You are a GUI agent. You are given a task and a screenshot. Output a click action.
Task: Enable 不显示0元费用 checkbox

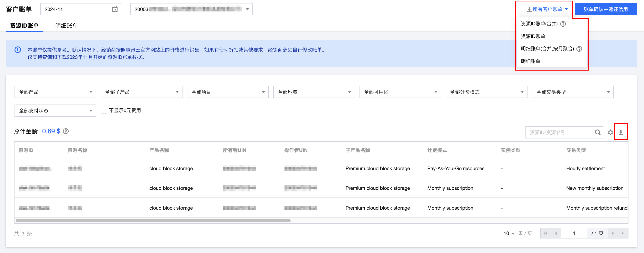coord(104,110)
